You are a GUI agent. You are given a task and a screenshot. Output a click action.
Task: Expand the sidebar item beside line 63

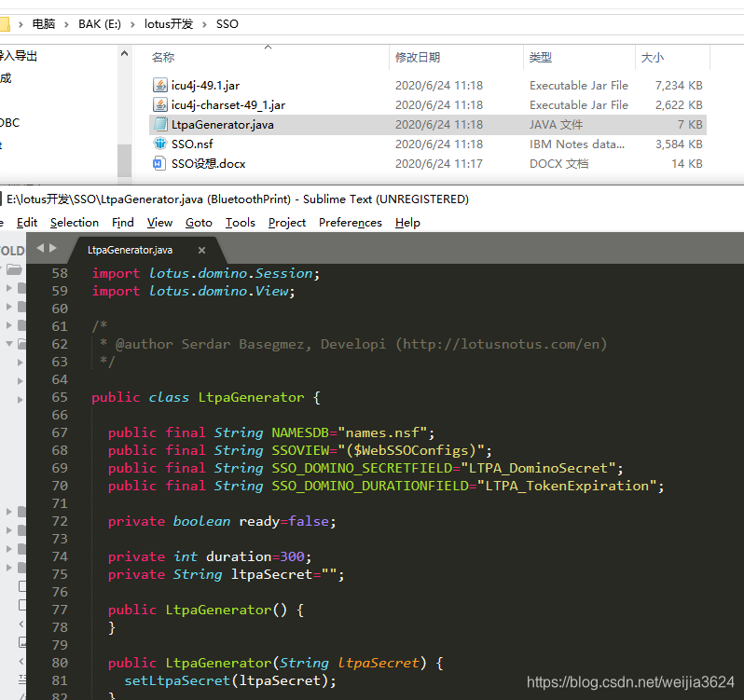click(20, 363)
